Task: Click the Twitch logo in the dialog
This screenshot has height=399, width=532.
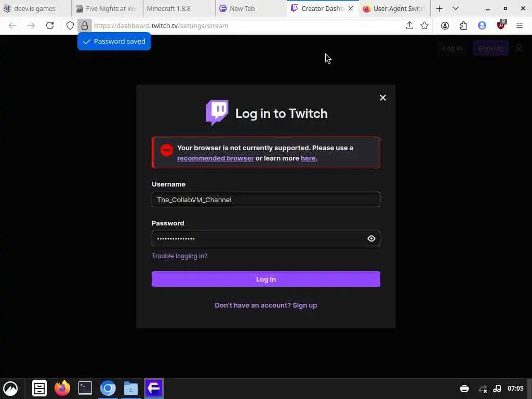Action: point(217,113)
